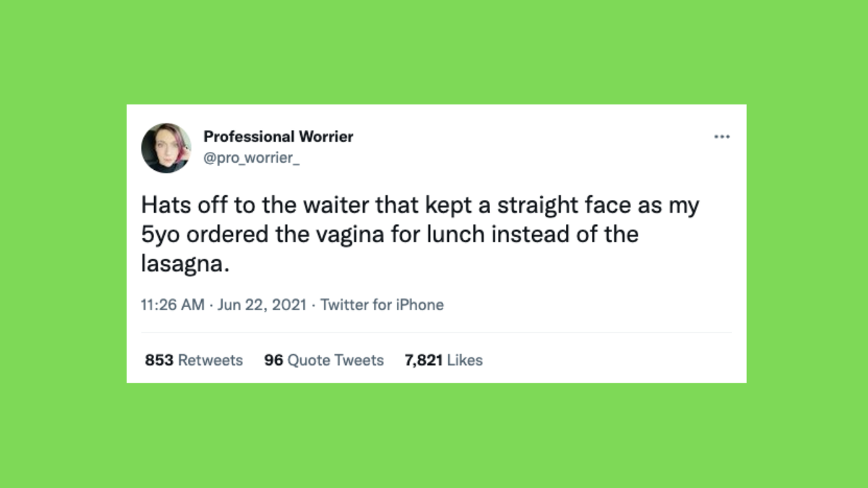
Task: Click the 853 retweet count number
Action: [x=159, y=360]
